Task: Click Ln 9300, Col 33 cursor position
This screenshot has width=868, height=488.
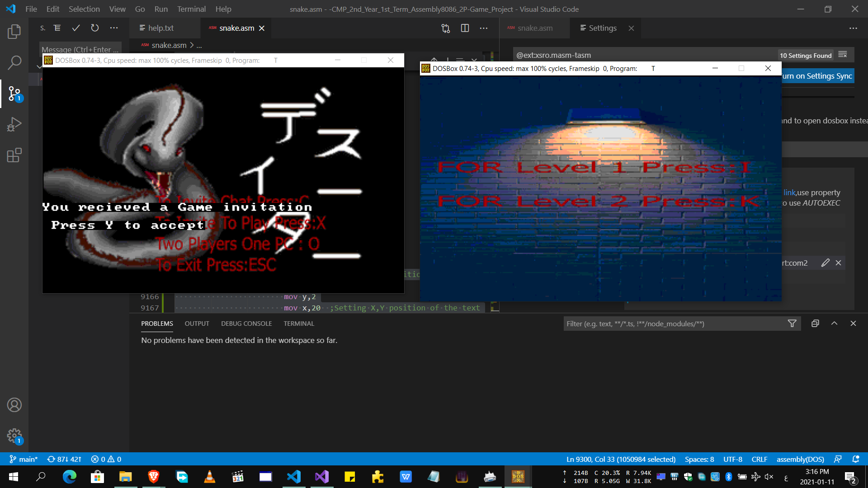Action: pyautogui.click(x=621, y=459)
